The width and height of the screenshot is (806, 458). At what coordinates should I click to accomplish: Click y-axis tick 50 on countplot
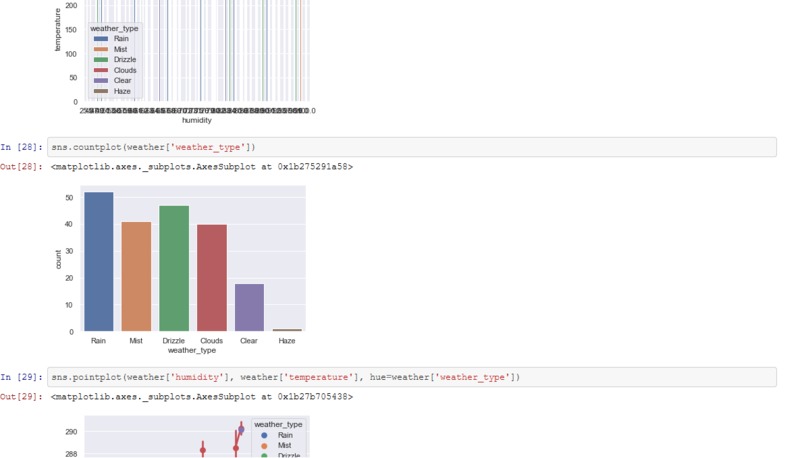69,198
